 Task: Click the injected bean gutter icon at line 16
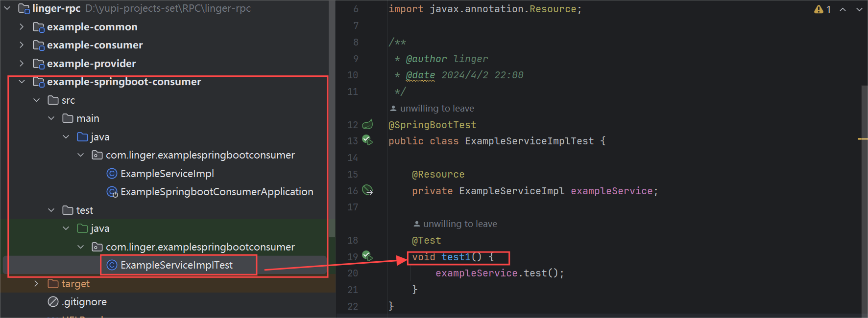[x=367, y=190]
